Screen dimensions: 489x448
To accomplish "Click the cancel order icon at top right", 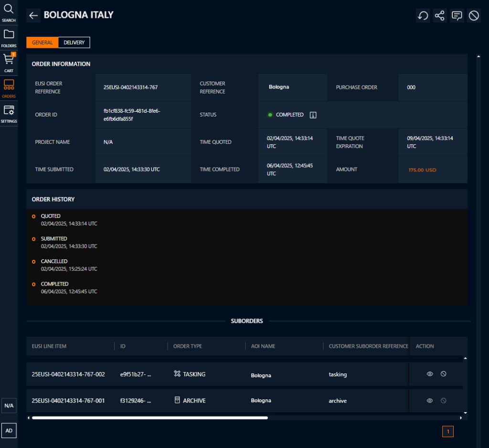I will (x=474, y=16).
